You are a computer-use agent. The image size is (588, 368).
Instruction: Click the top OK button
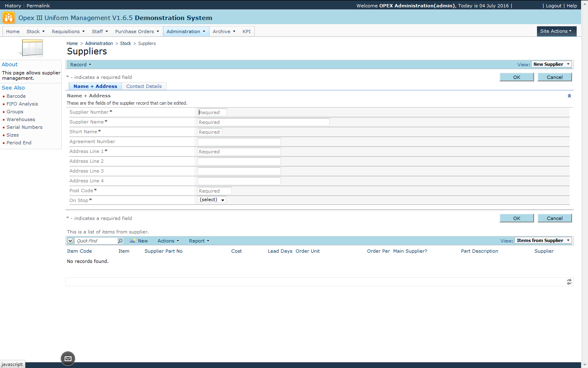pos(517,77)
